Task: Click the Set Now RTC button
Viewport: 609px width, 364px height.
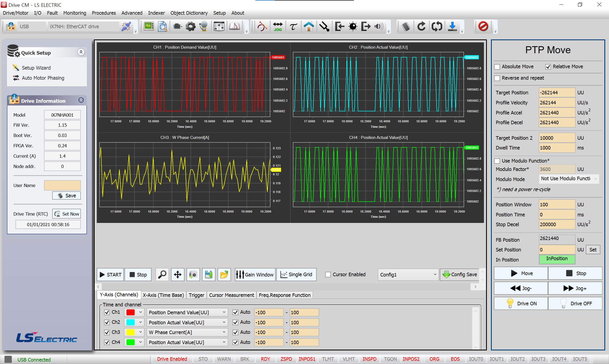Action: tap(67, 214)
